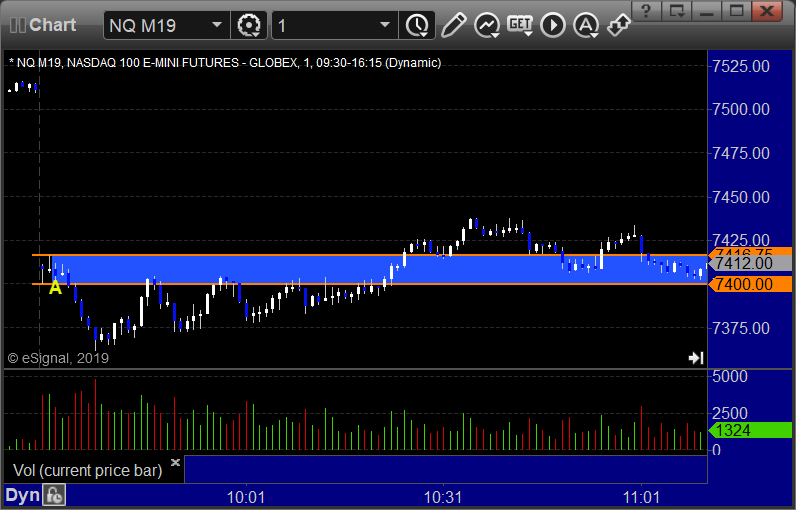Open the alerts circled-A icon menu
The image size is (796, 510).
click(586, 25)
